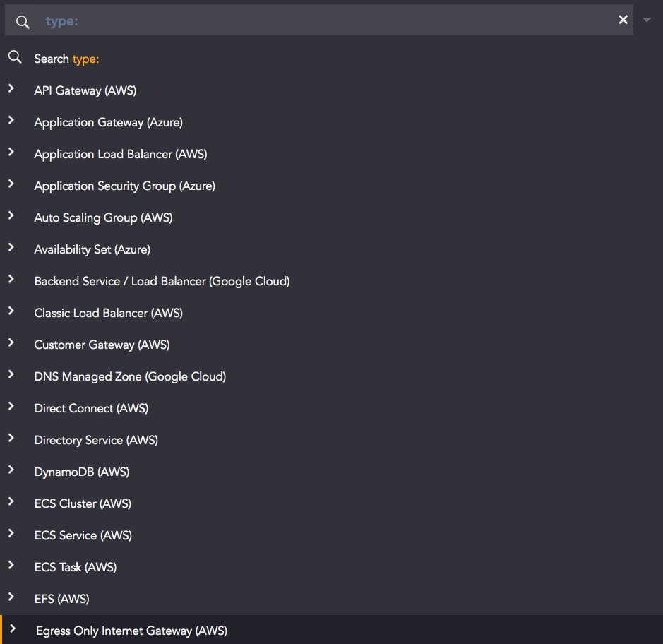Screen dimensions: 663x644
Task: Choose DynamoDB (AWS) from list
Action: 82,472
